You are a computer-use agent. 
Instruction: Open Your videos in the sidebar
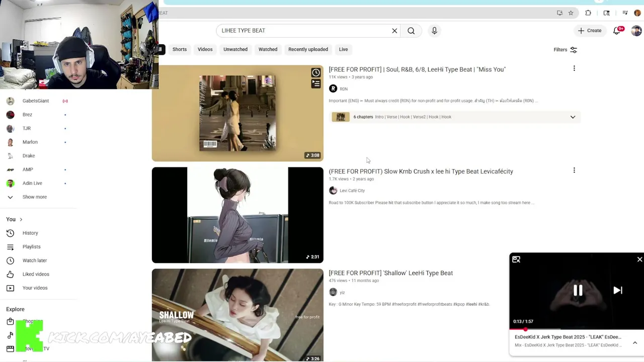(x=35, y=288)
